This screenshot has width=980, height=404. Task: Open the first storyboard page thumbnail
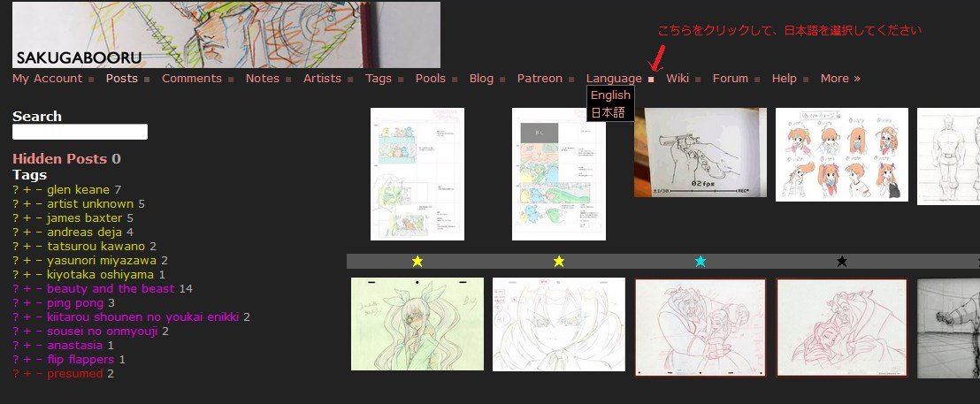coord(417,174)
